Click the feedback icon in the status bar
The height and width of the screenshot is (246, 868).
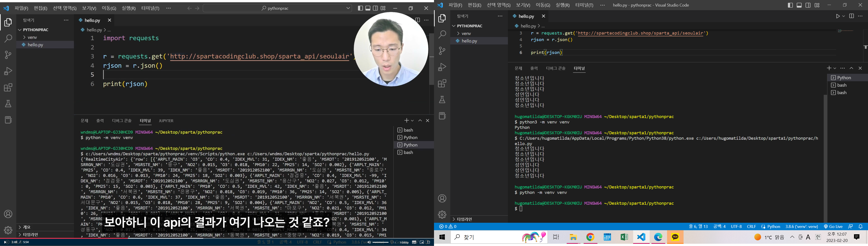850,227
